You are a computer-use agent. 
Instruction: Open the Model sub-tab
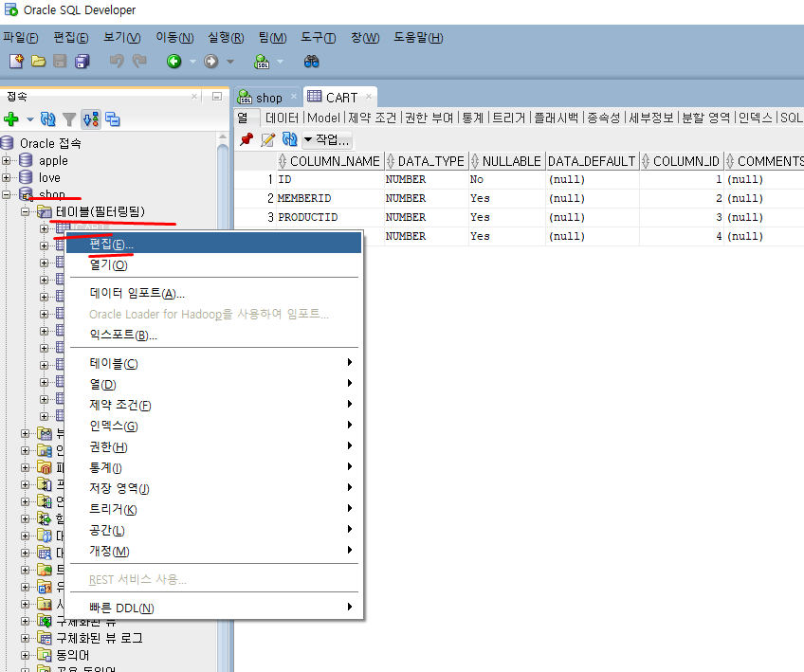[x=323, y=118]
